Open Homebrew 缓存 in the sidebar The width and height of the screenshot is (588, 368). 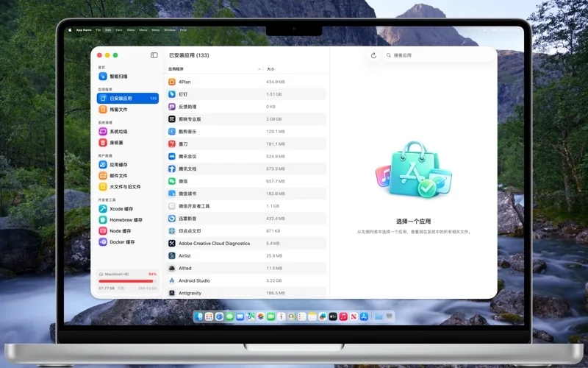click(127, 219)
